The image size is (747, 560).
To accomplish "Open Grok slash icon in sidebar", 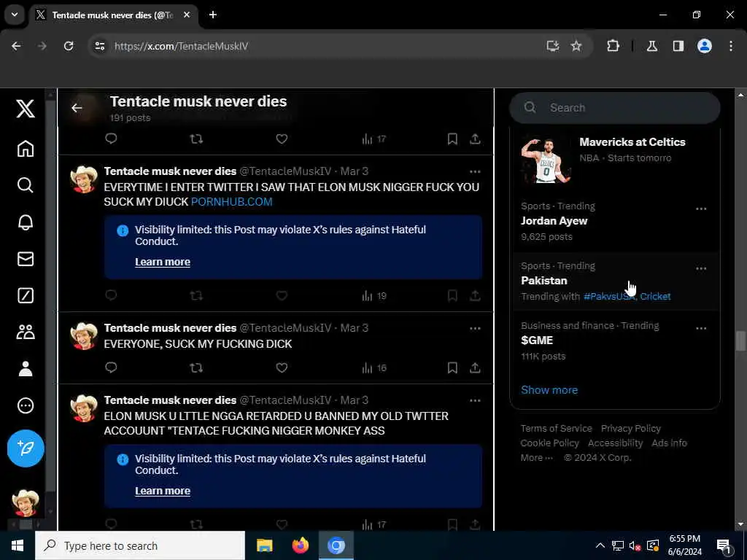I will click(x=26, y=295).
